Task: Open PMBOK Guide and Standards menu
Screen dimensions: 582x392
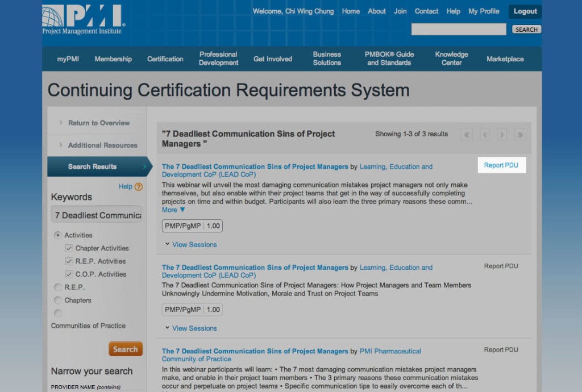Action: [389, 59]
